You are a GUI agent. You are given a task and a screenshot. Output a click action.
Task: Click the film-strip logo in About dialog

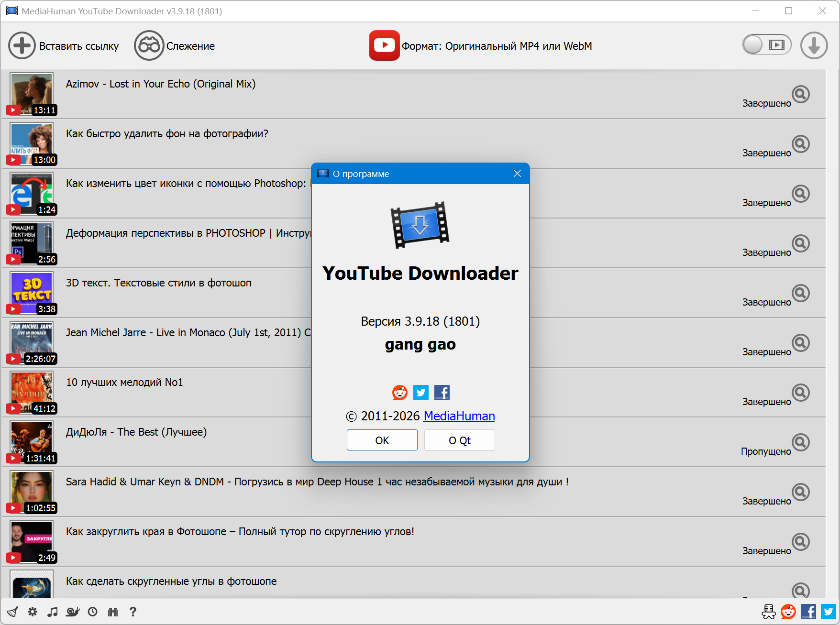coord(420,225)
